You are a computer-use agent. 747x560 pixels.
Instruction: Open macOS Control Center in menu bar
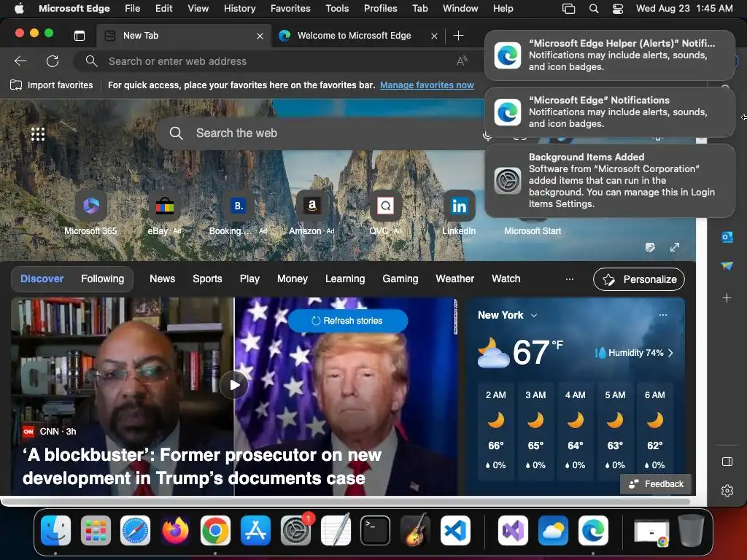point(618,9)
